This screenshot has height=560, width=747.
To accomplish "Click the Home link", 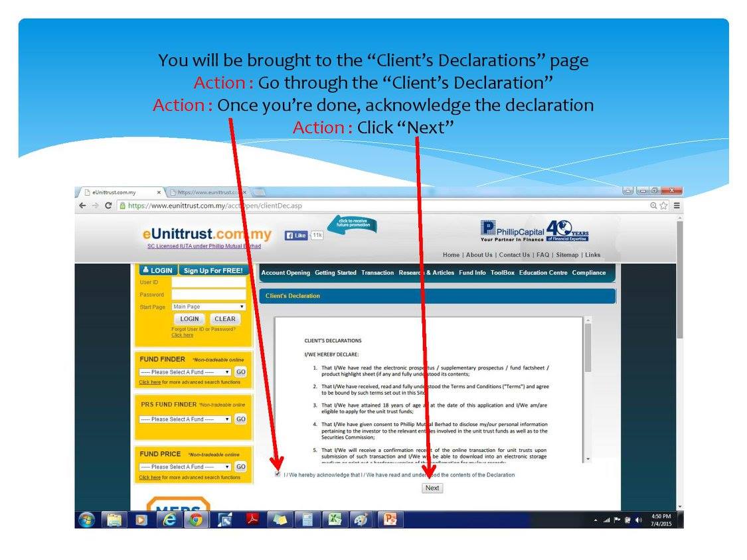I will point(451,255).
